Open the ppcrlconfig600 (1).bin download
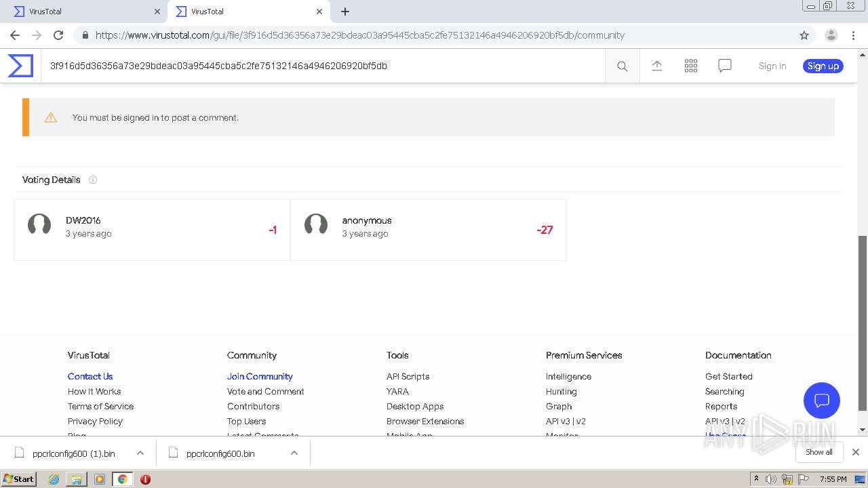The height and width of the screenshot is (488, 868). pos(73,453)
